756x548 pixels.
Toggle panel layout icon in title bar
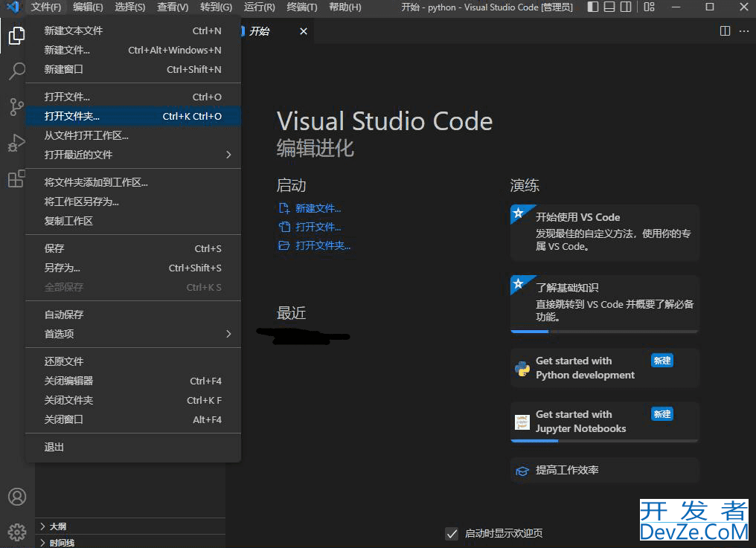(x=609, y=7)
